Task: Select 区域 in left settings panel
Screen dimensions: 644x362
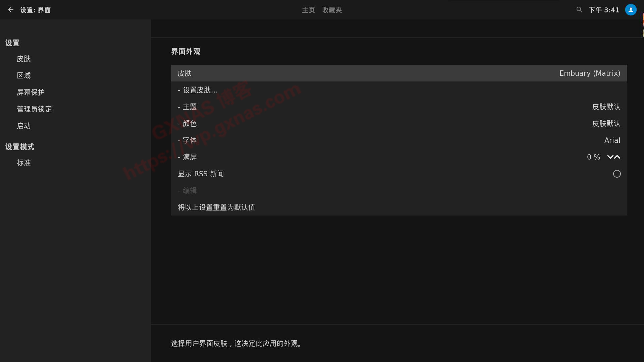Action: [x=24, y=75]
